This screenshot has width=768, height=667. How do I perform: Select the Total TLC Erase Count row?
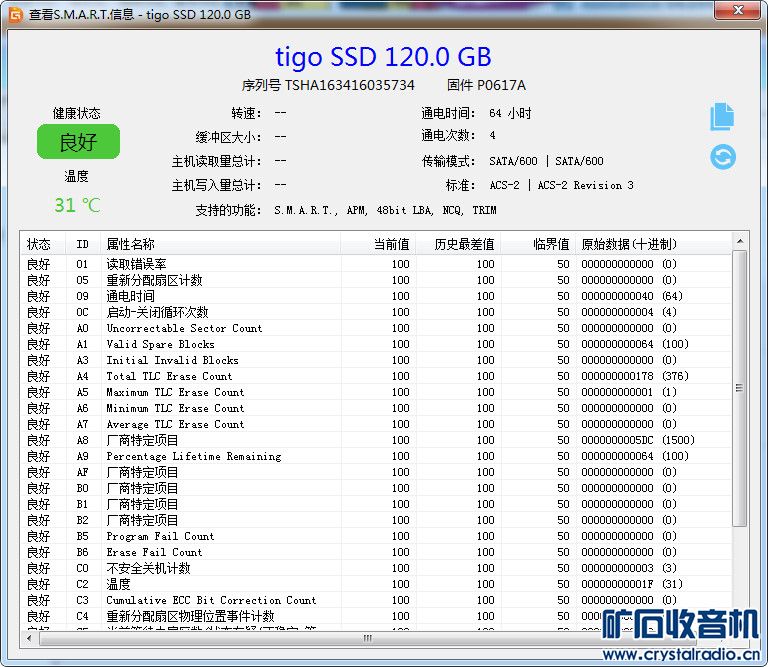click(x=376, y=376)
